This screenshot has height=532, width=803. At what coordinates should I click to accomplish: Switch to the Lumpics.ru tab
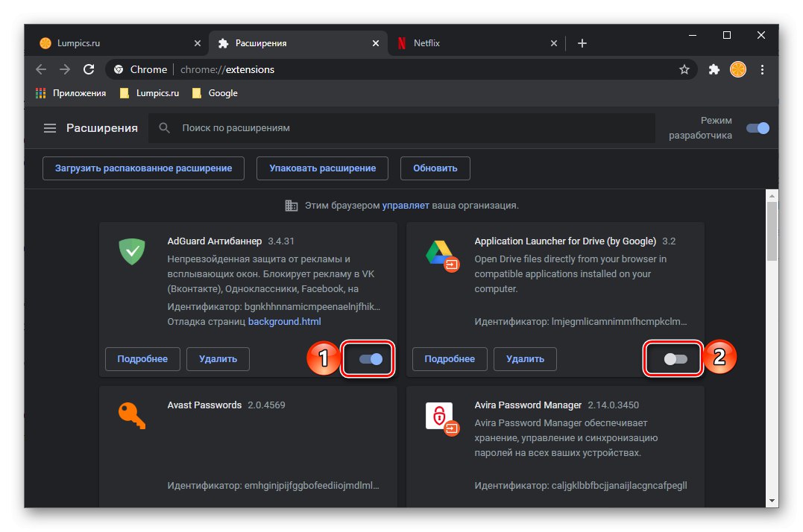pos(119,43)
